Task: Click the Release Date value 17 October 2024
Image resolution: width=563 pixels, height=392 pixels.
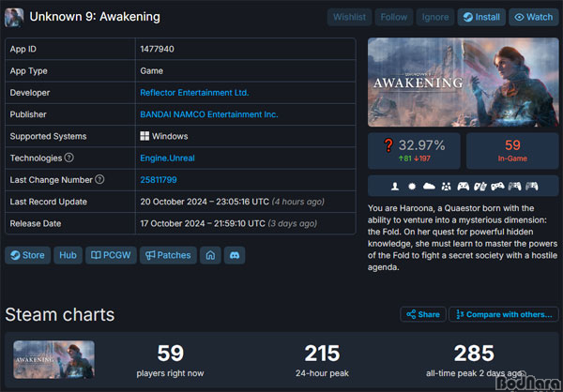Action: click(x=203, y=223)
